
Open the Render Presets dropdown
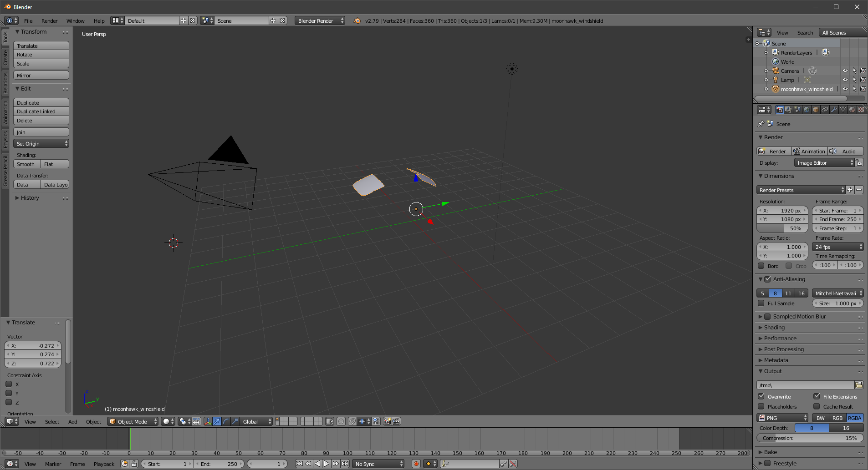(x=801, y=190)
